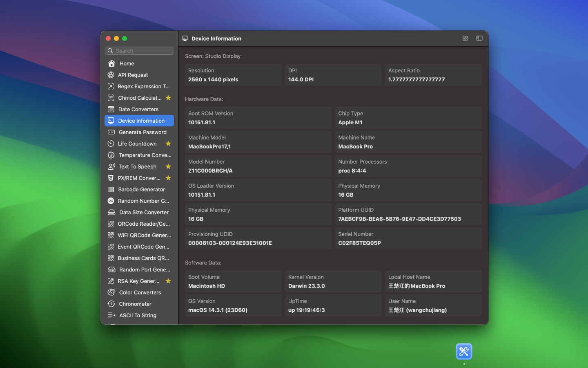
Task: Select ASCII To String label
Action: (138, 315)
